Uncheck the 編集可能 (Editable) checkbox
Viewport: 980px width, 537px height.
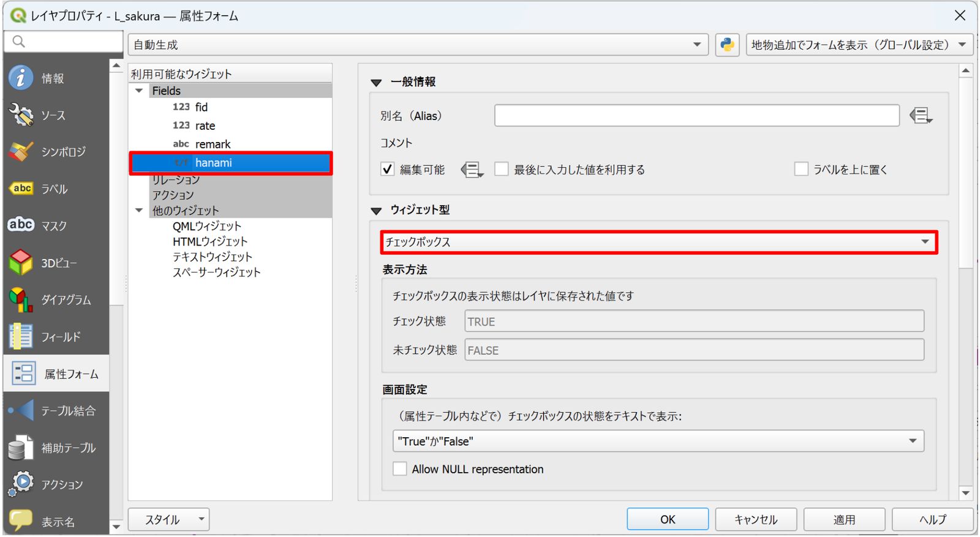click(x=387, y=169)
